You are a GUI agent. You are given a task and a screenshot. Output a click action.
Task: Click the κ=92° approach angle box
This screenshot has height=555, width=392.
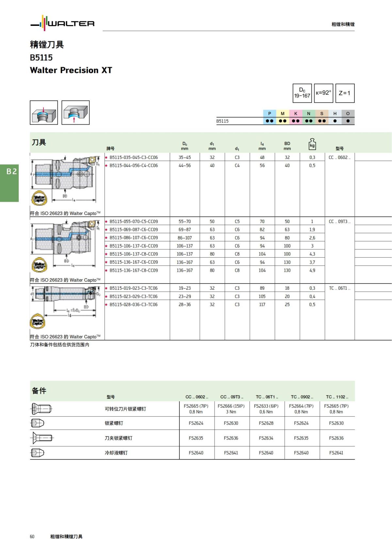[323, 93]
